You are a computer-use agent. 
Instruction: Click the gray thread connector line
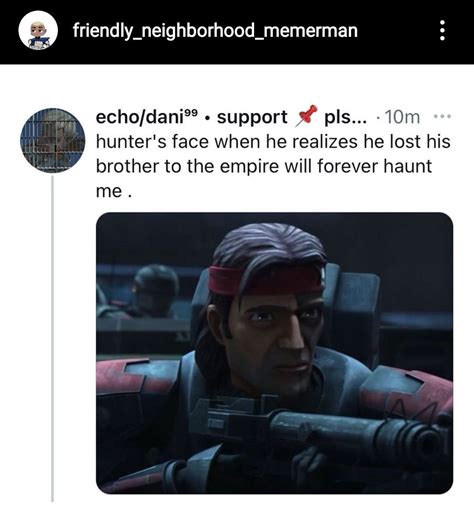[52, 339]
